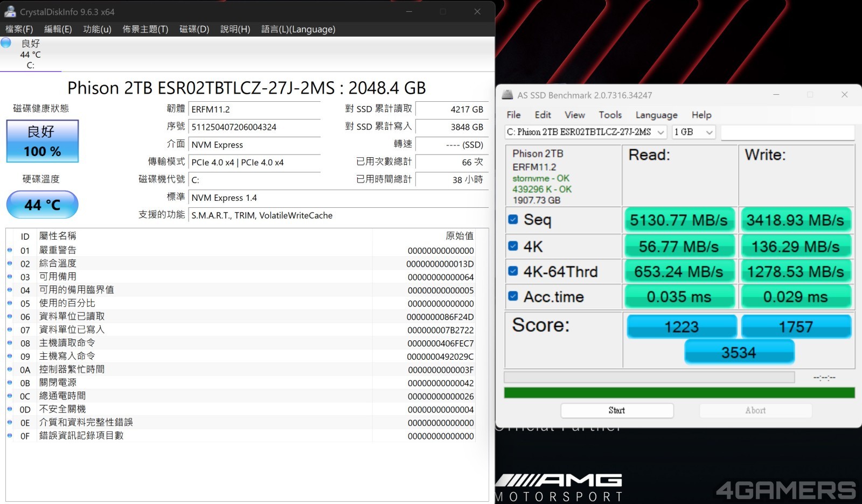
Task: Click the empty text field beside 1 GB dropdown
Action: [x=787, y=132]
